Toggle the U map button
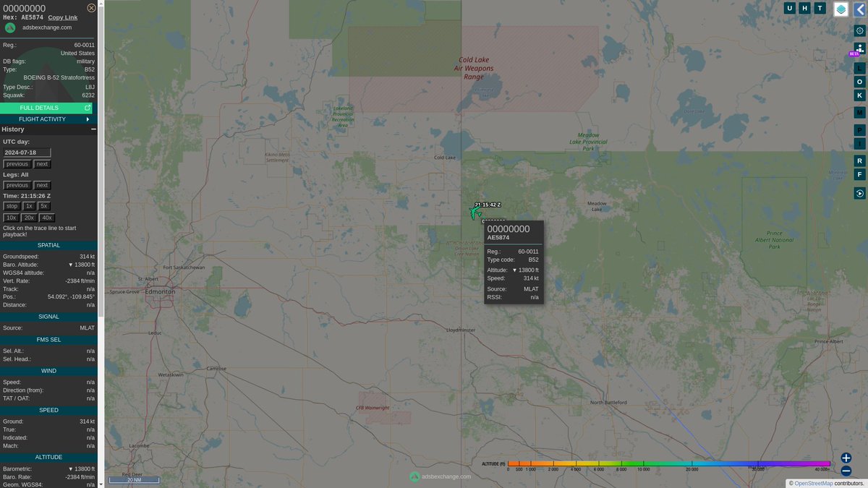 (790, 8)
